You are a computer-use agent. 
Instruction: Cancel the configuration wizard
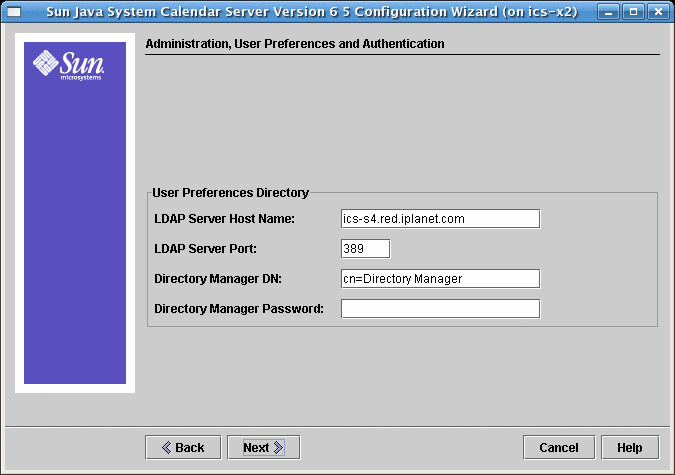tap(559, 447)
